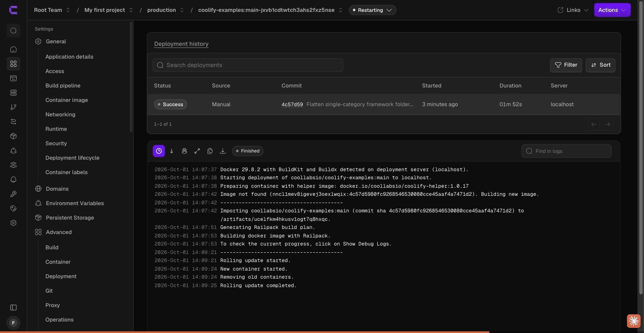Toggle debug logs with the bug icon
The width and height of the screenshot is (644, 333).
tap(184, 151)
